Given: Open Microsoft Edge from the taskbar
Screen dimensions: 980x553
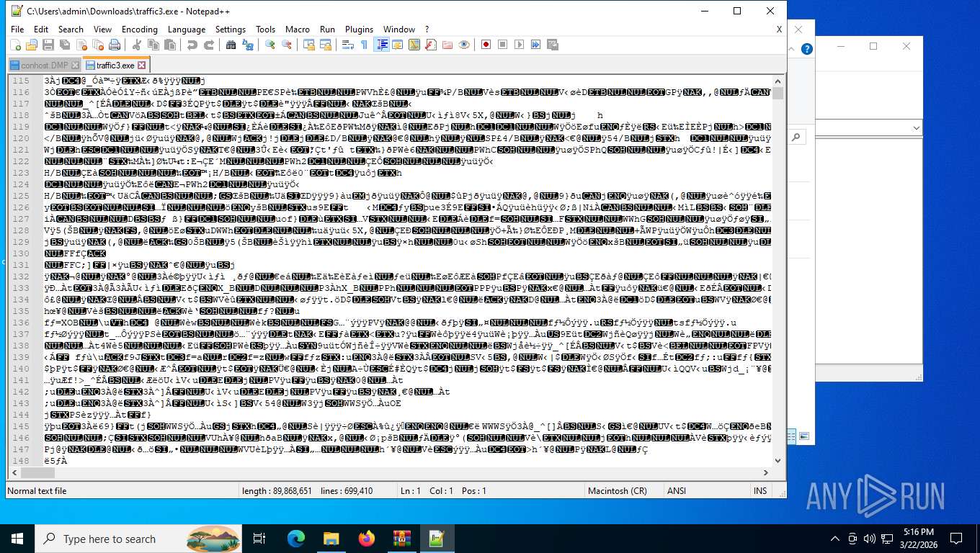Looking at the screenshot, I should (x=296, y=538).
